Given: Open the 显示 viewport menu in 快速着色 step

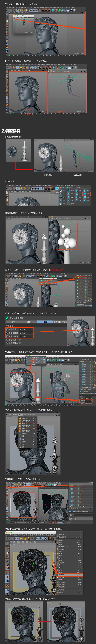Looking at the screenshot, I should (x=20, y=415).
